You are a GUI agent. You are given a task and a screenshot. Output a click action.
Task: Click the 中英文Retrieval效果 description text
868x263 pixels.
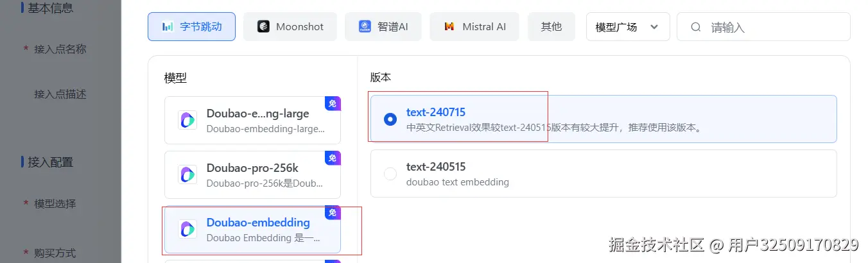tap(555, 128)
